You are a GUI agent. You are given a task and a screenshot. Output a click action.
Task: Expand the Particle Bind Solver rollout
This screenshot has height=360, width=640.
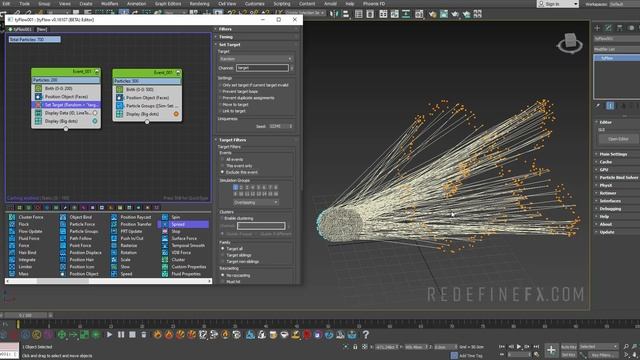pos(617,178)
